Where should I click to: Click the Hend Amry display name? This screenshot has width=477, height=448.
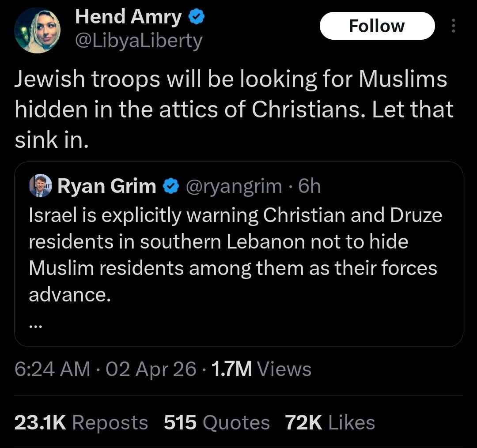[x=129, y=17]
